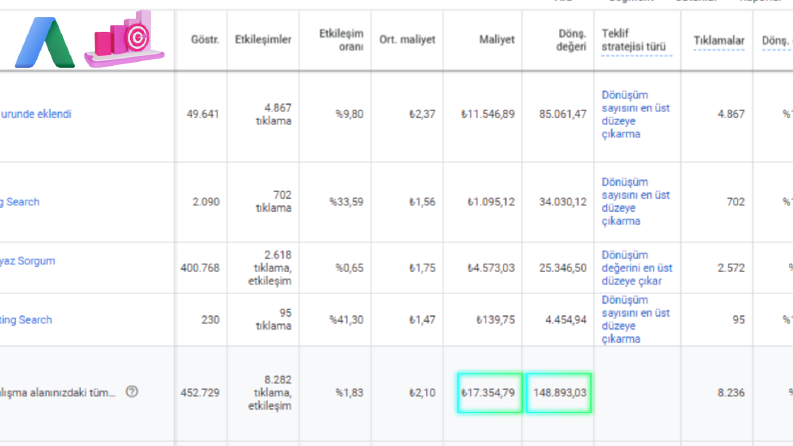Select the '95 tıklama' interactions cell
This screenshot has height=446, width=793.
(274, 320)
